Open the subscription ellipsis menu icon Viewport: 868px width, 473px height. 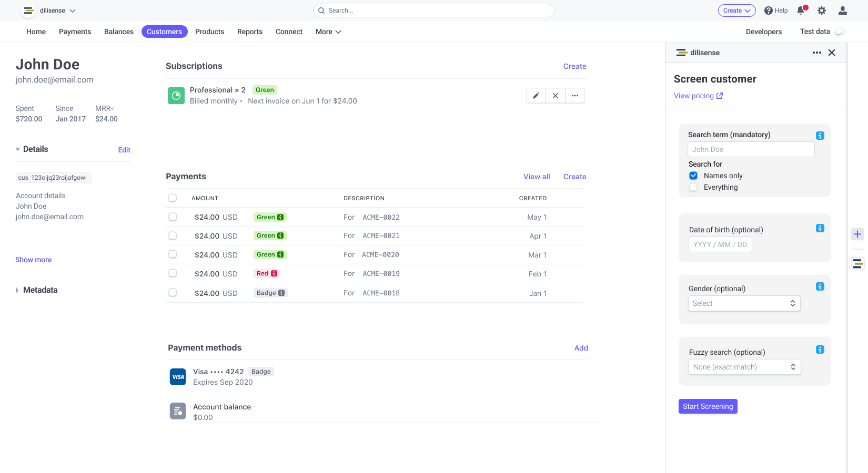574,96
